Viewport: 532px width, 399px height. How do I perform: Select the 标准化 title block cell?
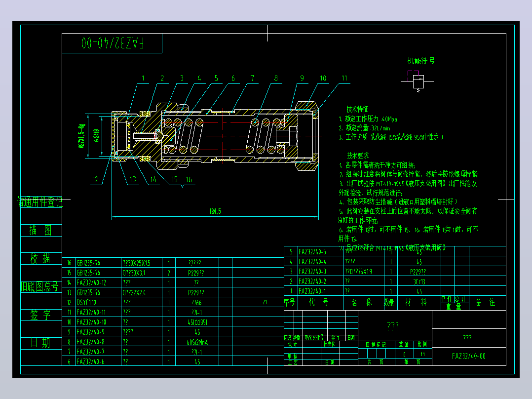click(x=329, y=344)
